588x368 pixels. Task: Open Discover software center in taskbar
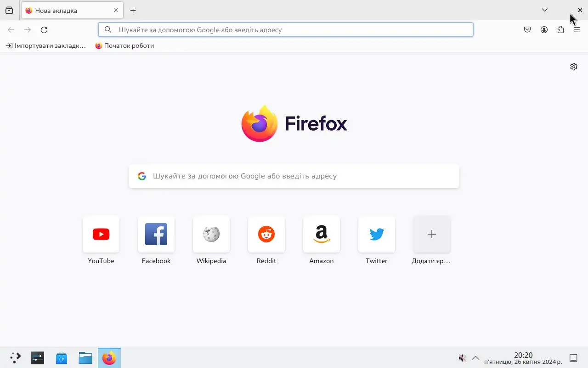click(62, 358)
